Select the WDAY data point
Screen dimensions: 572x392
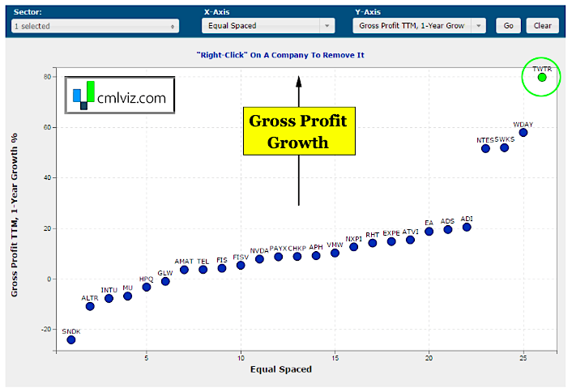[523, 133]
